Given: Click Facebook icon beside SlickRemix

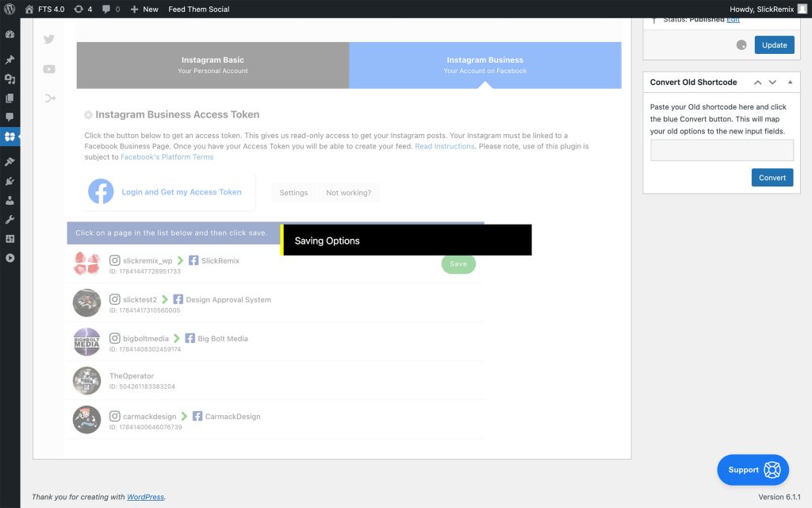Looking at the screenshot, I should coord(193,260).
